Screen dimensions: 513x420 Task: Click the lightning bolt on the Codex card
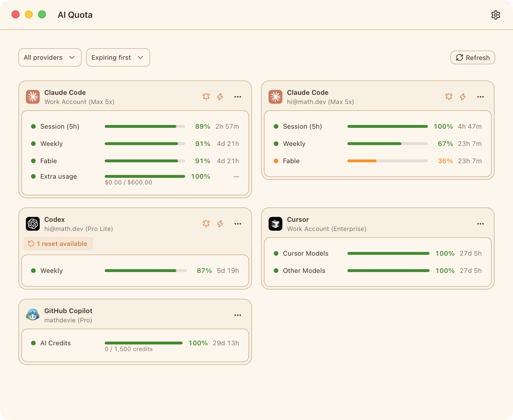[220, 224]
